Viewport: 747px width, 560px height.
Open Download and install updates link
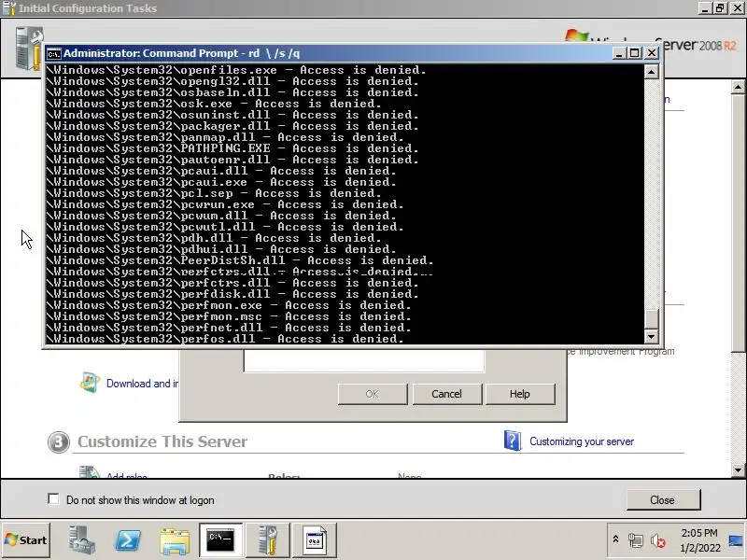pos(143,384)
